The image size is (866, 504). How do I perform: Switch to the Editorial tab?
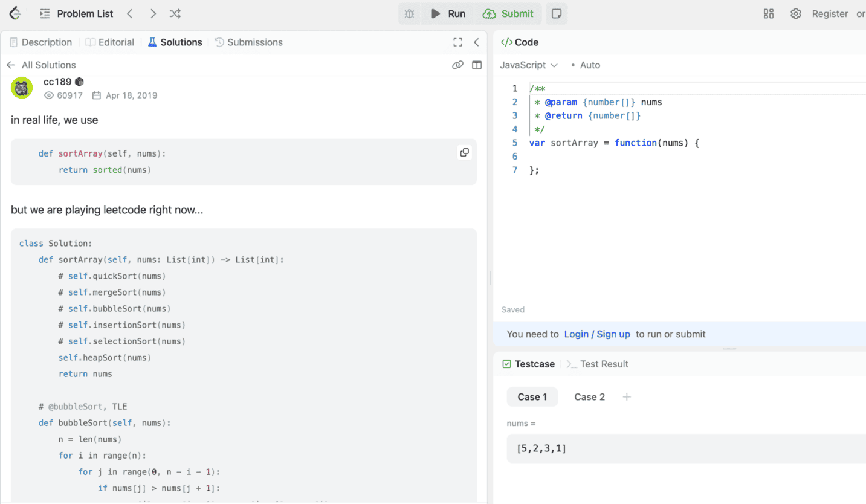(109, 42)
